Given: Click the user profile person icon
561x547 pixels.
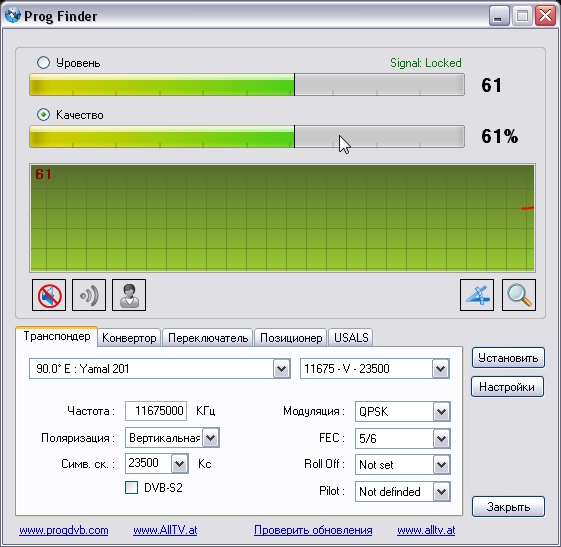Looking at the screenshot, I should 129,295.
